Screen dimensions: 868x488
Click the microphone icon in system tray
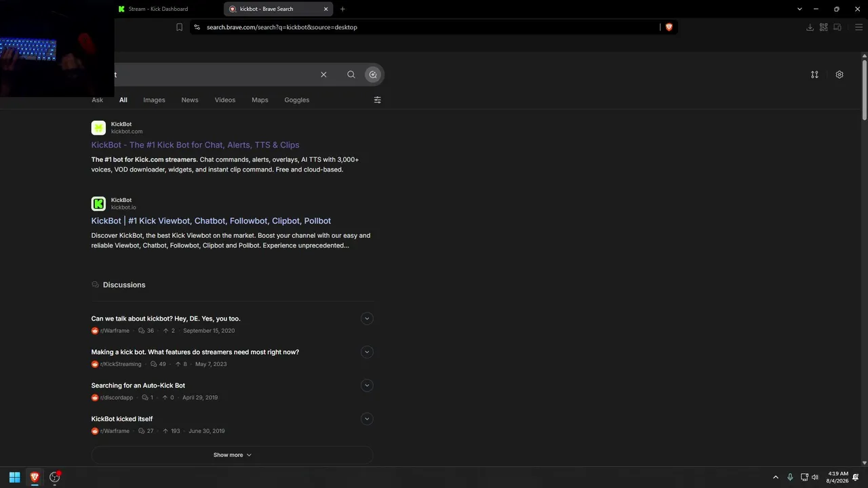(790, 477)
